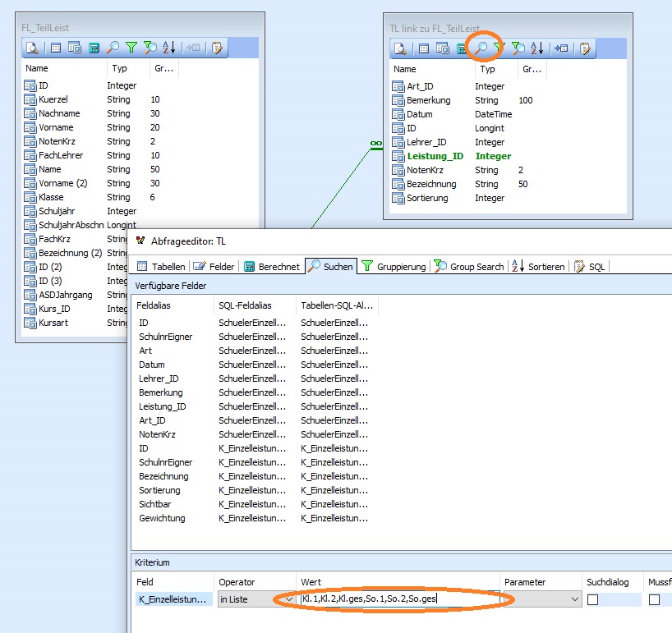Click preview icon in FL_TeilLeist toolbar

point(31,48)
